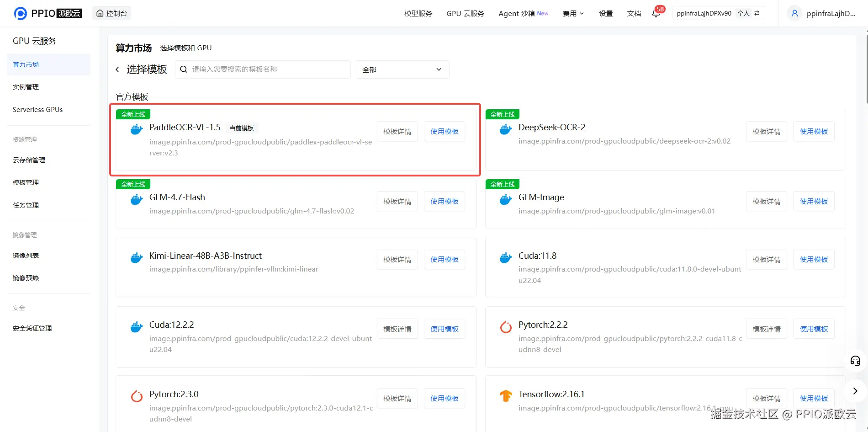View Pytorch:2.3.0 template details

[397, 399]
